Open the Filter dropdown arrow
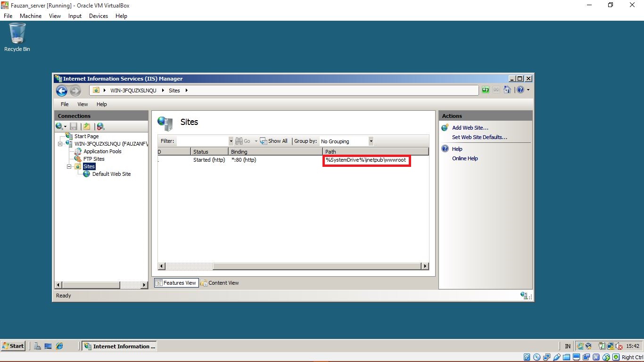 [231, 140]
